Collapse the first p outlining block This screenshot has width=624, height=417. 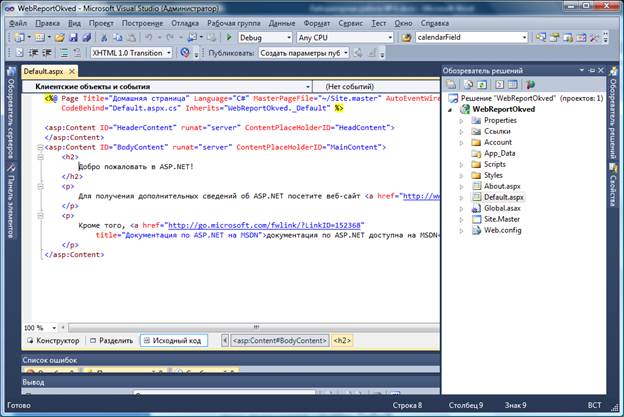40,186
